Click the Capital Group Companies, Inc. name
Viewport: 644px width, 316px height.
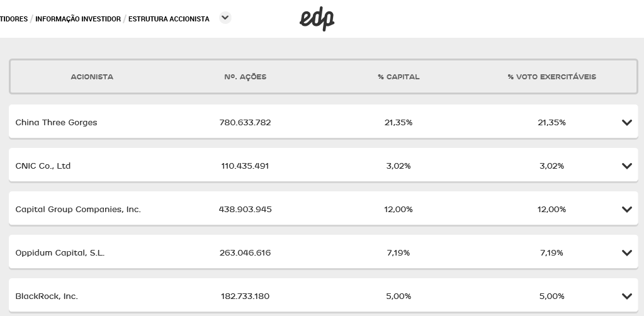tap(78, 210)
